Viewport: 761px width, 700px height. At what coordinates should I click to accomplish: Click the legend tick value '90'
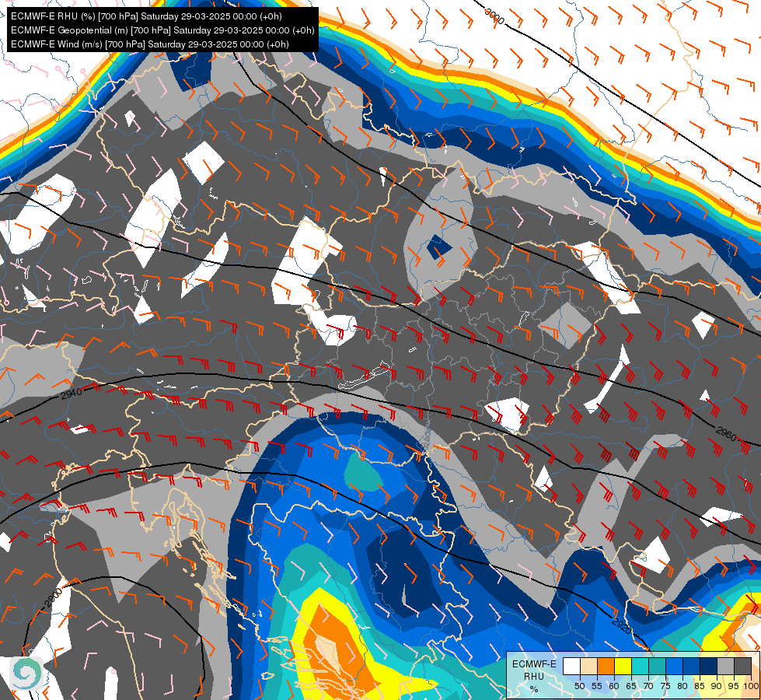tap(717, 686)
